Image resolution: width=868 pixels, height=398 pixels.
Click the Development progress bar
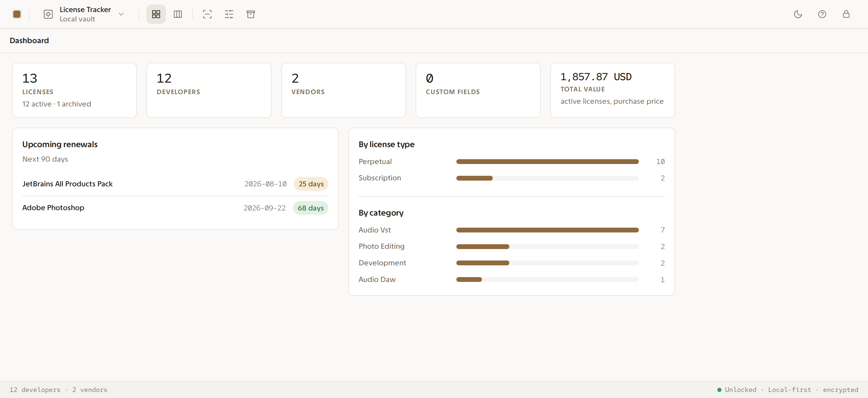point(547,263)
